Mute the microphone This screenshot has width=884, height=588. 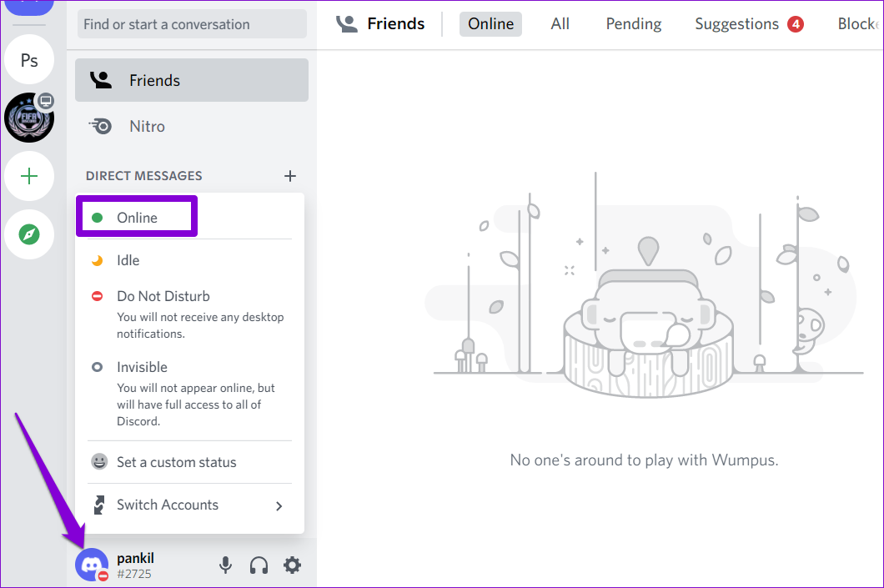point(225,565)
